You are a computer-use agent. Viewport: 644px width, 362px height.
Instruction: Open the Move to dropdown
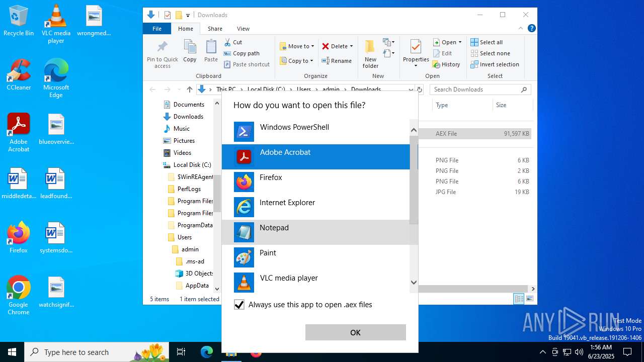(x=297, y=46)
